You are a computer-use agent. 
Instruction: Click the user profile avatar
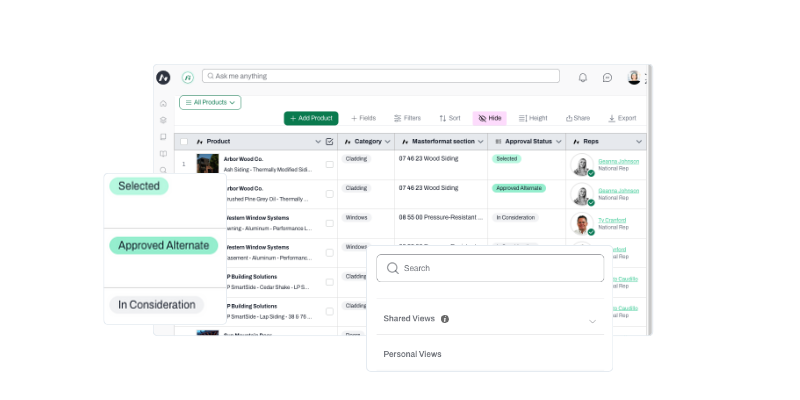pyautogui.click(x=634, y=78)
